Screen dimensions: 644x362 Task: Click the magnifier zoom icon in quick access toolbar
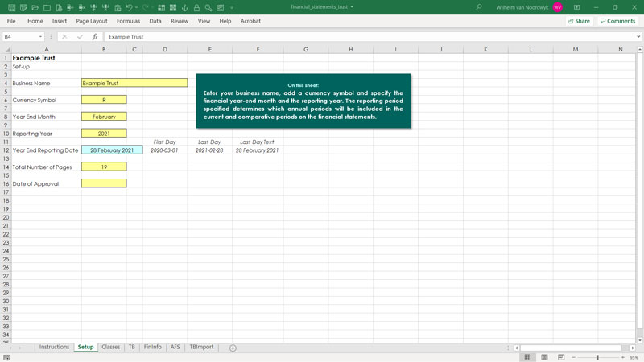tap(208, 8)
